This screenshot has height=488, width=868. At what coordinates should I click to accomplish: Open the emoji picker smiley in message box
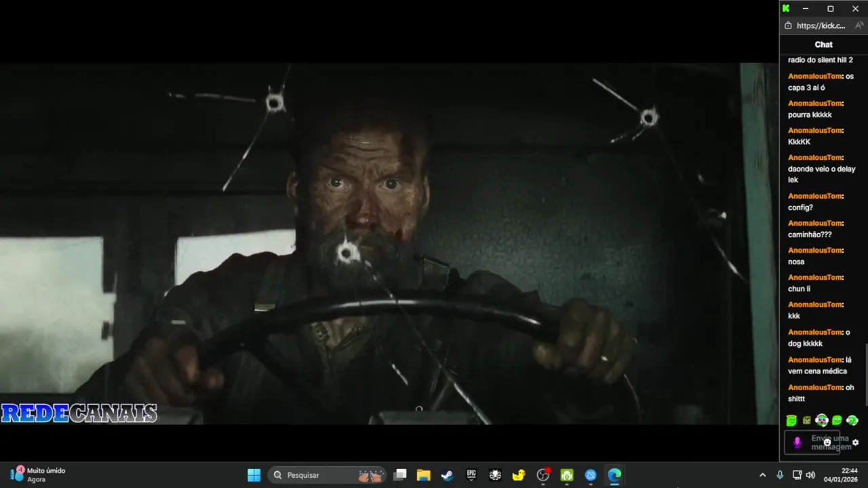coord(827,442)
